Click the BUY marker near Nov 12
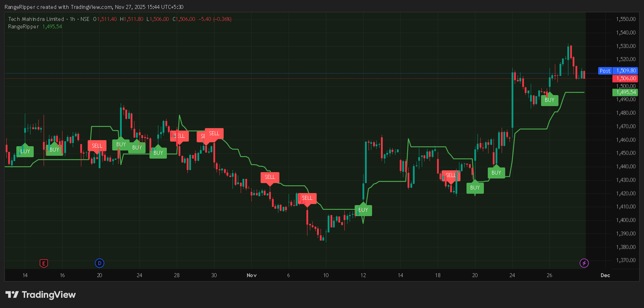 pos(363,210)
